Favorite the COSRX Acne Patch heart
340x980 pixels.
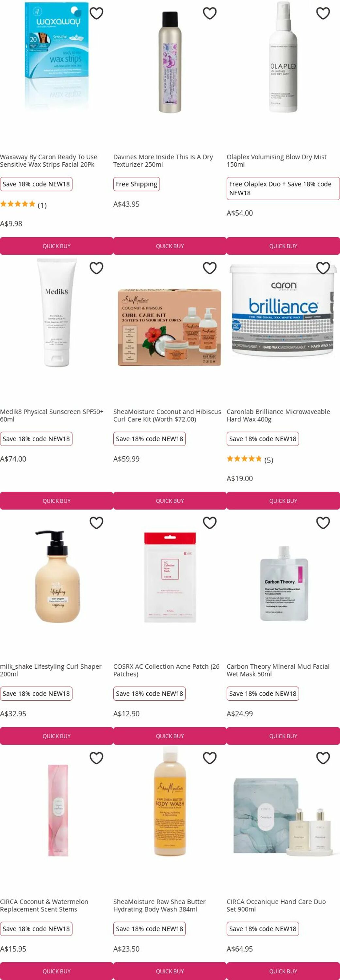210,523
